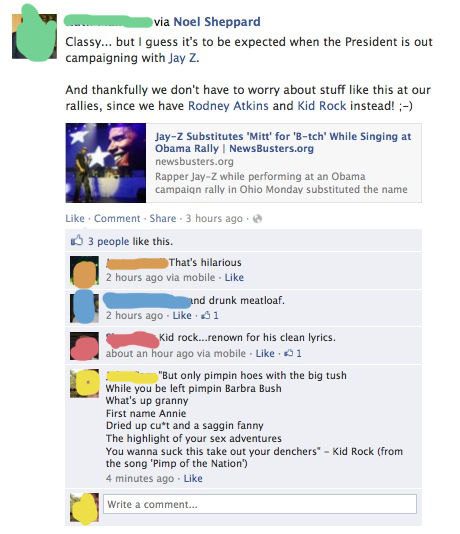The height and width of the screenshot is (534, 460).
Task: Open Noel Sheppard's profile link
Action: coord(217,22)
